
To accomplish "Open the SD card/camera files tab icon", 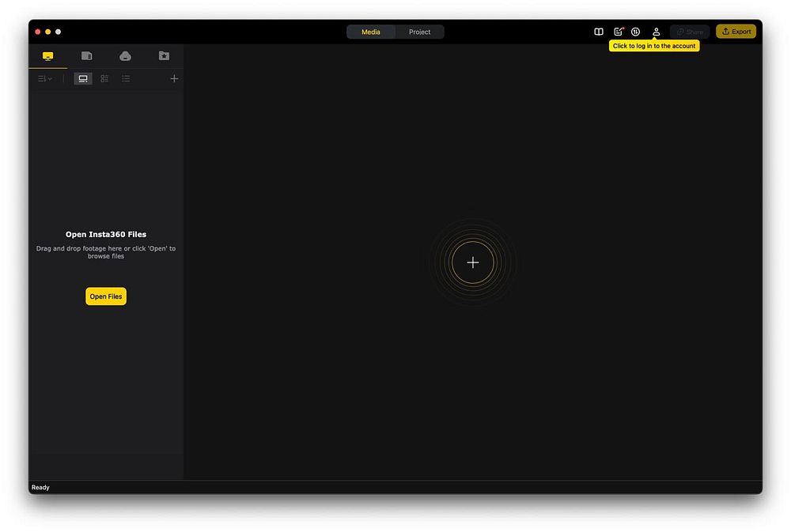I will coord(87,55).
